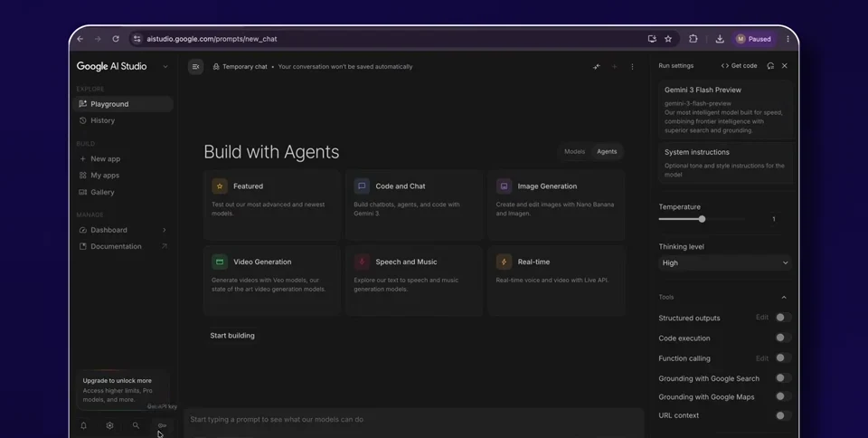Toggle Code execution switch

(782, 338)
